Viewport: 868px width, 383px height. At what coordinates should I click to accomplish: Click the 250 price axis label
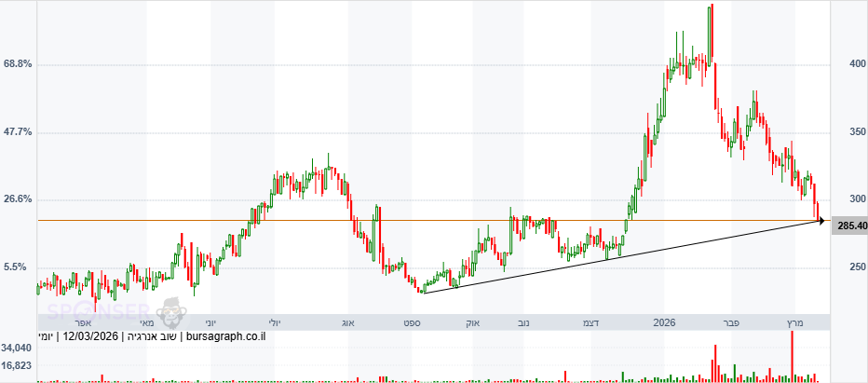point(857,267)
